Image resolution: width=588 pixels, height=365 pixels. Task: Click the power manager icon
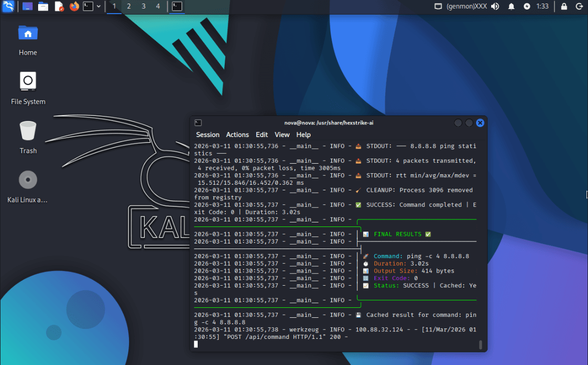click(527, 7)
